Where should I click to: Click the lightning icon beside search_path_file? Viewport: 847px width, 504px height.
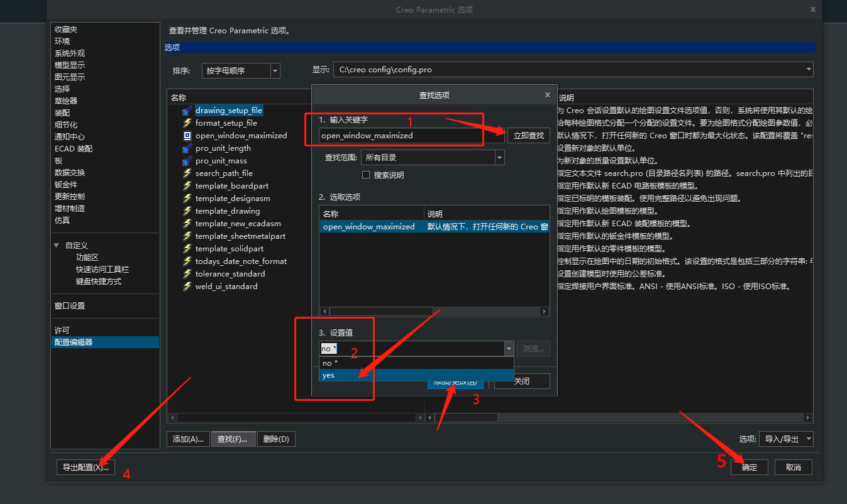pos(187,173)
